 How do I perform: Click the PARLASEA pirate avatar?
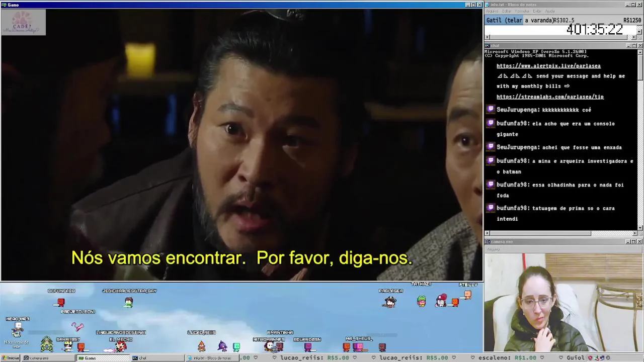[390, 302]
